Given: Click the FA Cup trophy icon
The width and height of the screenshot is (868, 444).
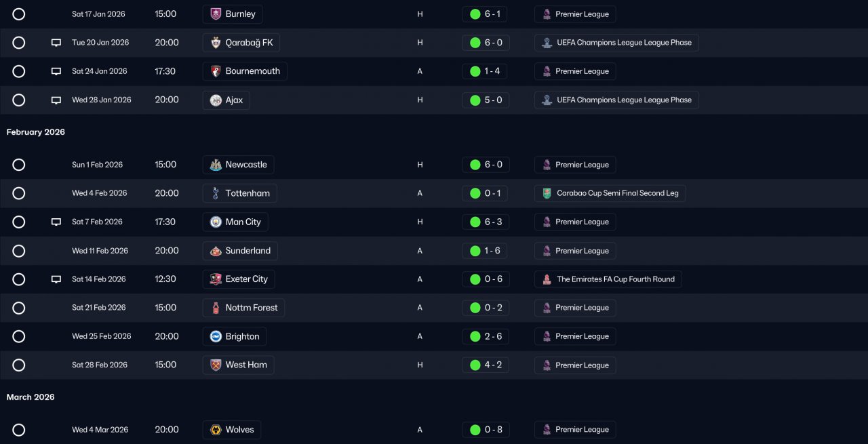Looking at the screenshot, I should (547, 279).
